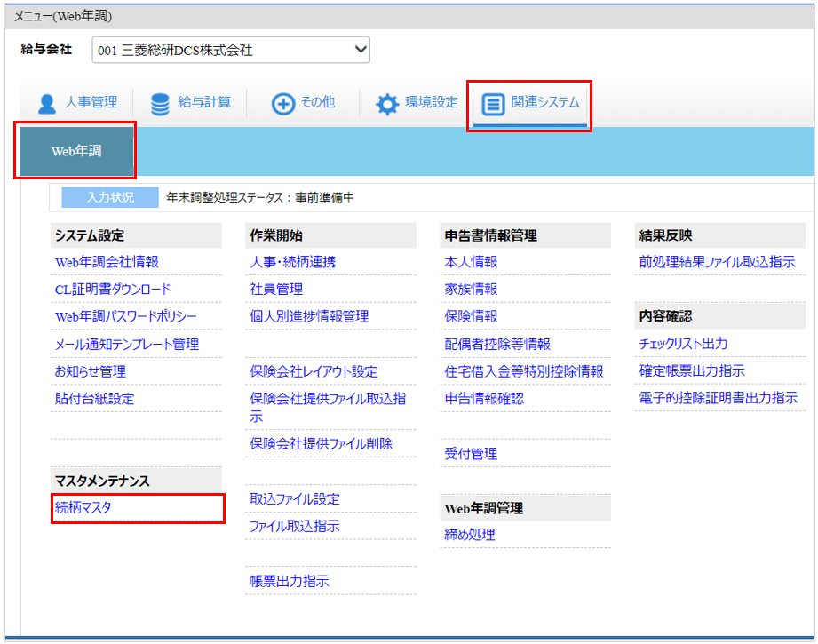This screenshot has height=644, width=818.
Task: Click the 作業開始 section header
Action: (330, 236)
